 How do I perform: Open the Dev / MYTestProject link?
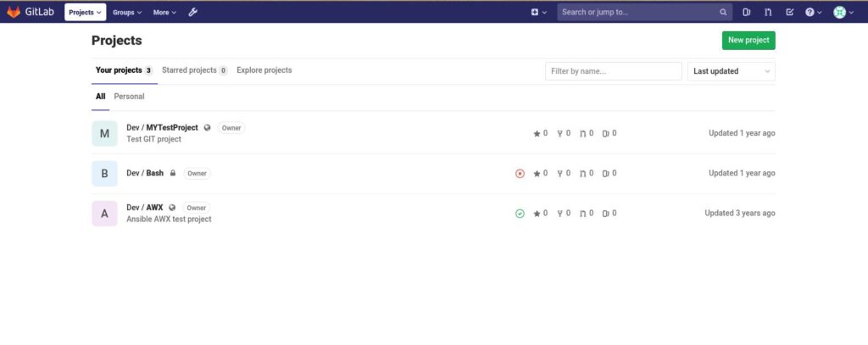[x=162, y=127]
